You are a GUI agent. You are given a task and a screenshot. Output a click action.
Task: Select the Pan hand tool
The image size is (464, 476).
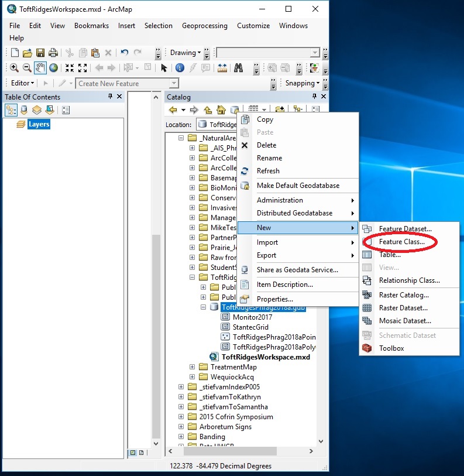(x=40, y=68)
